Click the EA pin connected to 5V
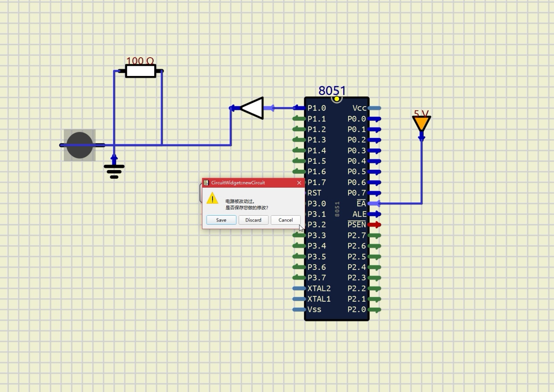554x392 pixels. tap(374, 204)
